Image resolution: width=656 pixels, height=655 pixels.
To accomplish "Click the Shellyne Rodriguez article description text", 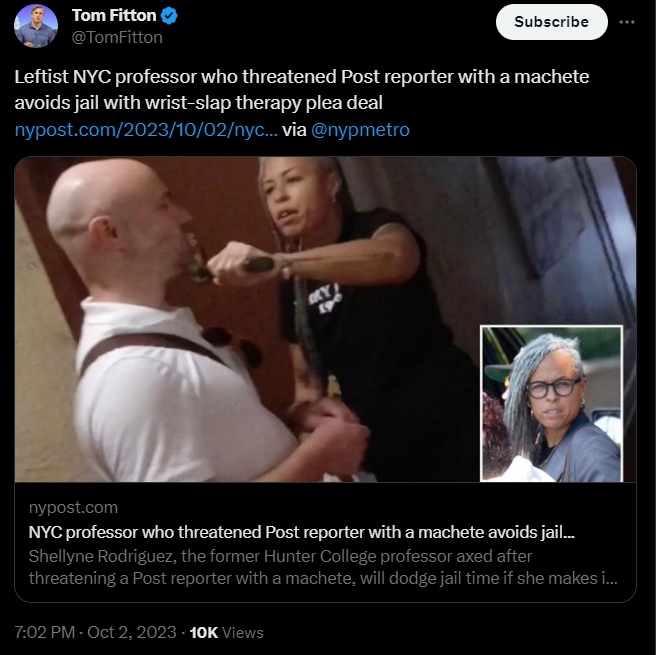I will pos(323,567).
